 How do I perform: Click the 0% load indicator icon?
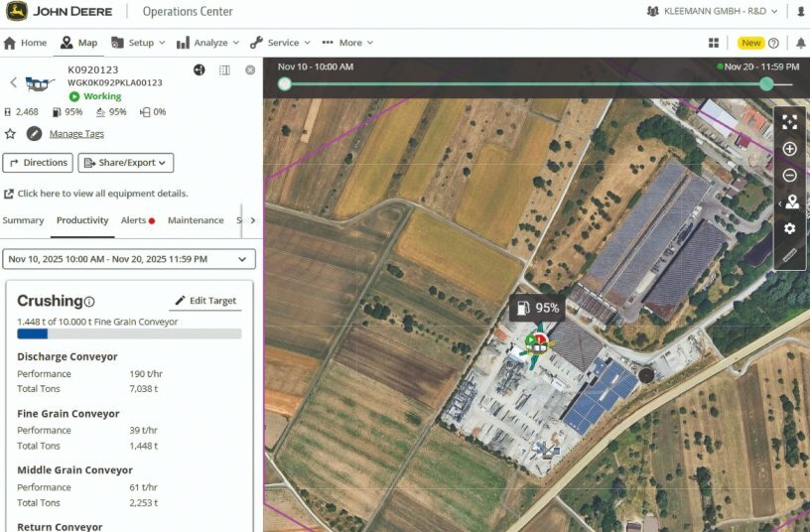pyautogui.click(x=145, y=111)
